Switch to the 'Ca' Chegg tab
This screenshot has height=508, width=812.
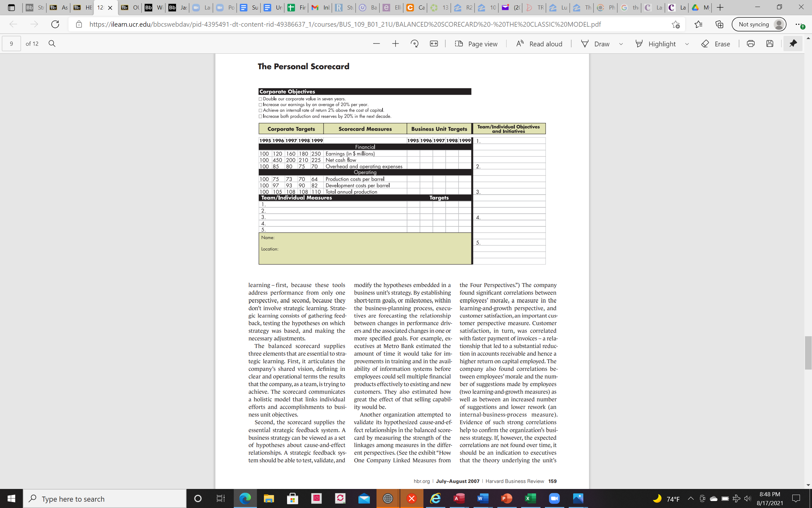point(416,7)
